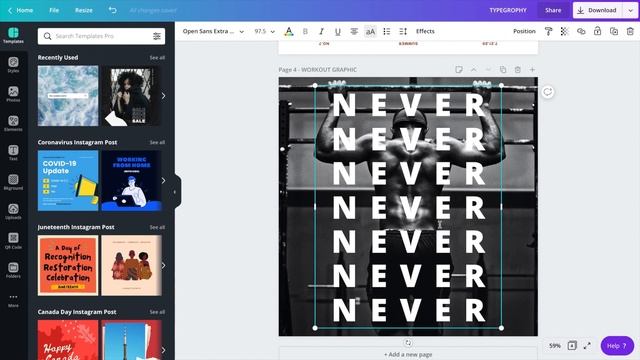This screenshot has width=640, height=360.
Task: Click the link icon in toolbar
Action: tap(581, 31)
